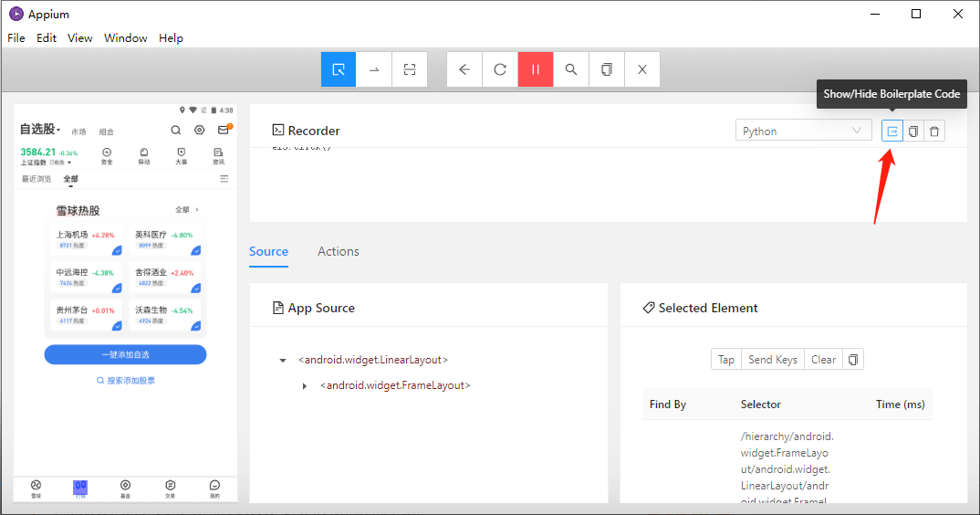980x515 pixels.
Task: Toggle Show/Hide Boilerplate Code
Action: point(891,131)
